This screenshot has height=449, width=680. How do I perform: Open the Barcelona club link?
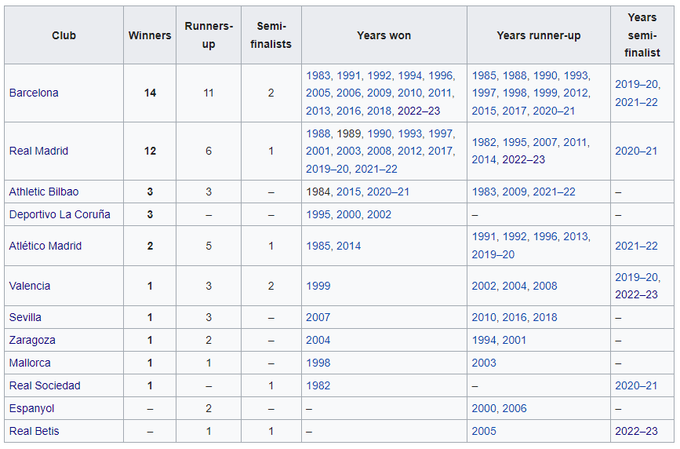pyautogui.click(x=34, y=93)
